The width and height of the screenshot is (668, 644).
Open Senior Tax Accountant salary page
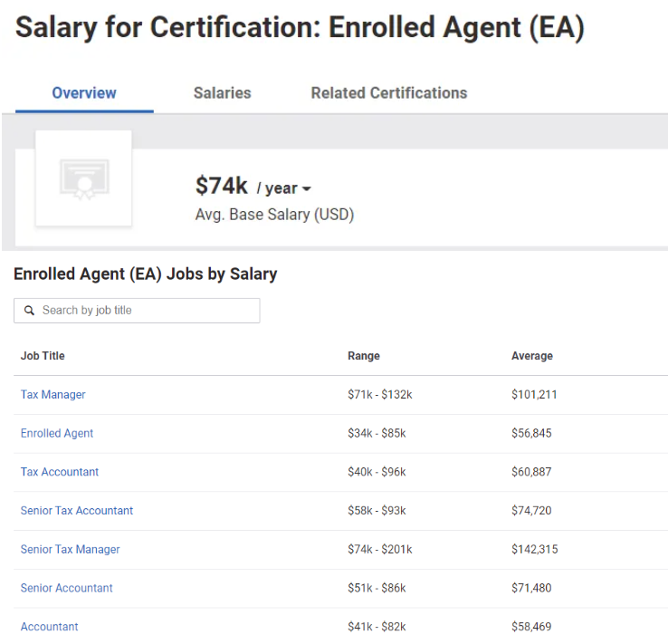[77, 511]
